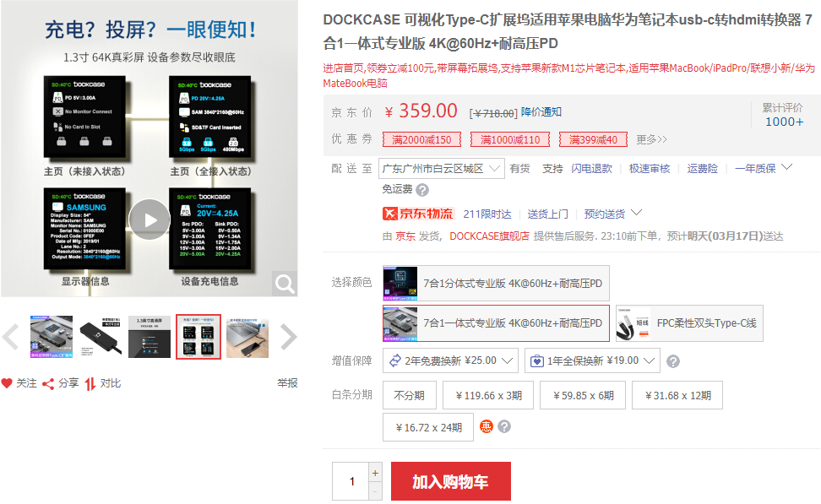Click help icon next to 免运费
The width and height of the screenshot is (821, 504).
tap(422, 190)
